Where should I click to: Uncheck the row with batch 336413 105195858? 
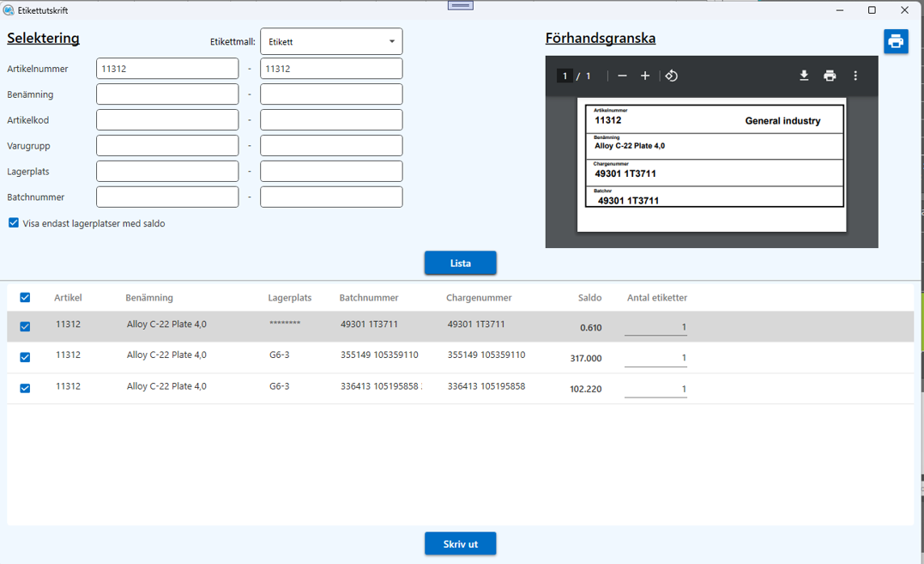pyautogui.click(x=25, y=388)
